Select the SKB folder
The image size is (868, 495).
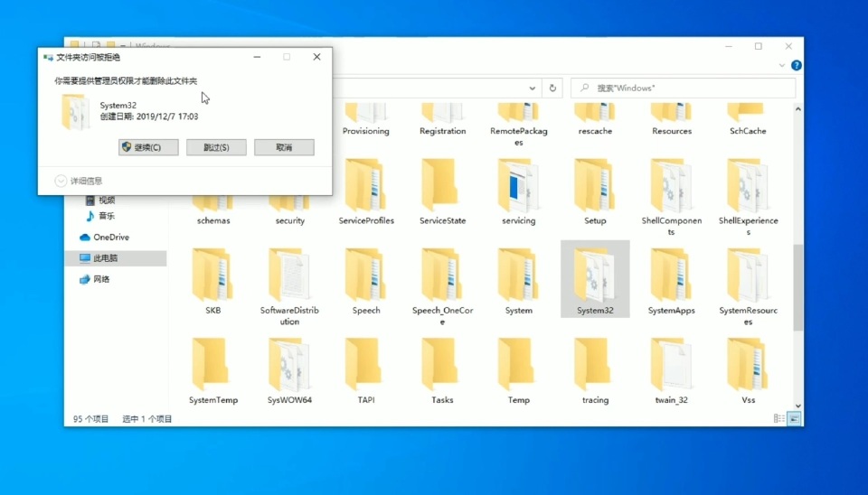[x=213, y=282]
